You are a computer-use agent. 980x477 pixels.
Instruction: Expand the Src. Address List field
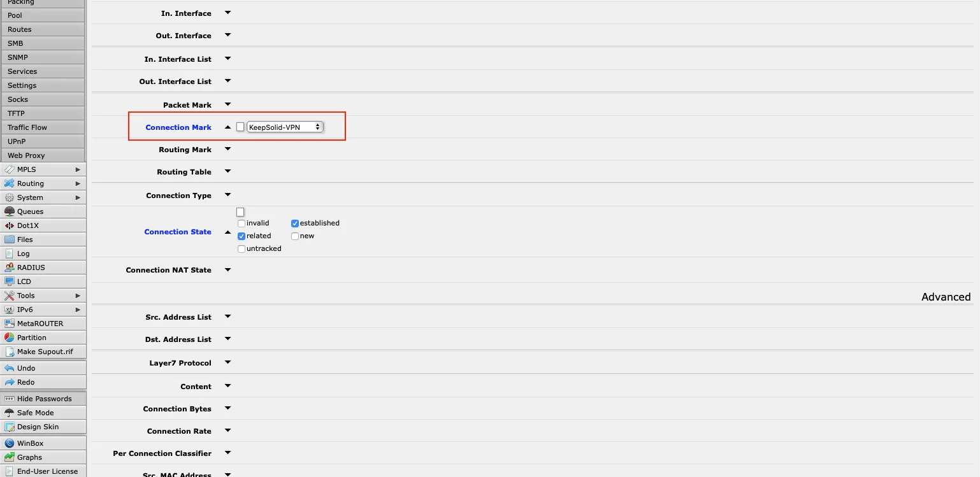227,317
